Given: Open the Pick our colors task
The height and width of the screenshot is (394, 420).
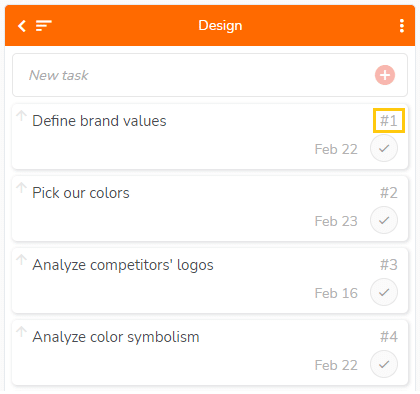Looking at the screenshot, I should tap(81, 193).
